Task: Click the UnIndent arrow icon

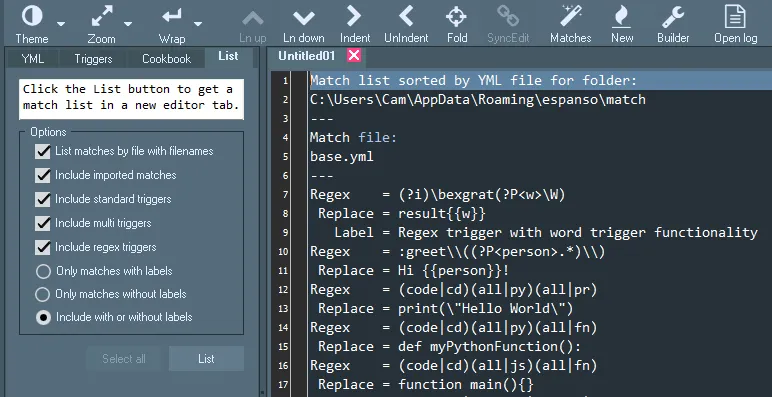Action: point(406,16)
